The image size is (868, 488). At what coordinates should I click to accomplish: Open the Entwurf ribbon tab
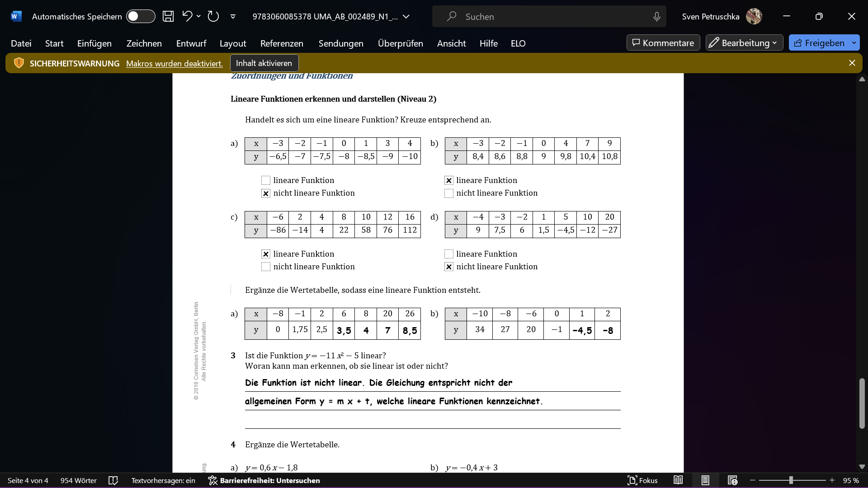point(191,43)
